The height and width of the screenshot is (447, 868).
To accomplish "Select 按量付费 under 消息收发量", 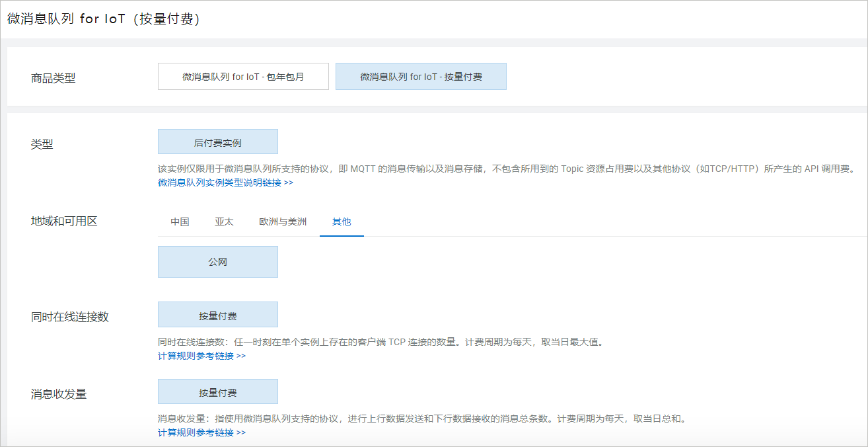I will pyautogui.click(x=218, y=392).
